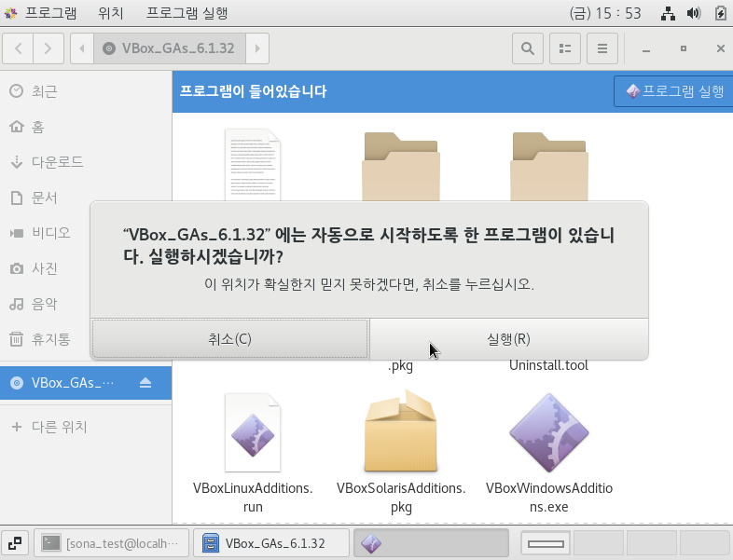733x560 pixels.
Task: Toggle list view icon in toolbar
Action: tap(565, 48)
